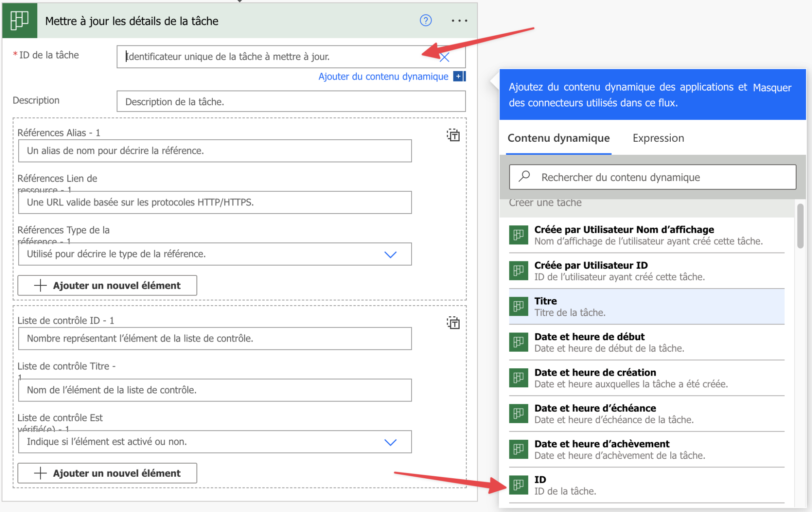Click the dynamic content panel scrollbar
812x512 pixels.
[x=800, y=226]
